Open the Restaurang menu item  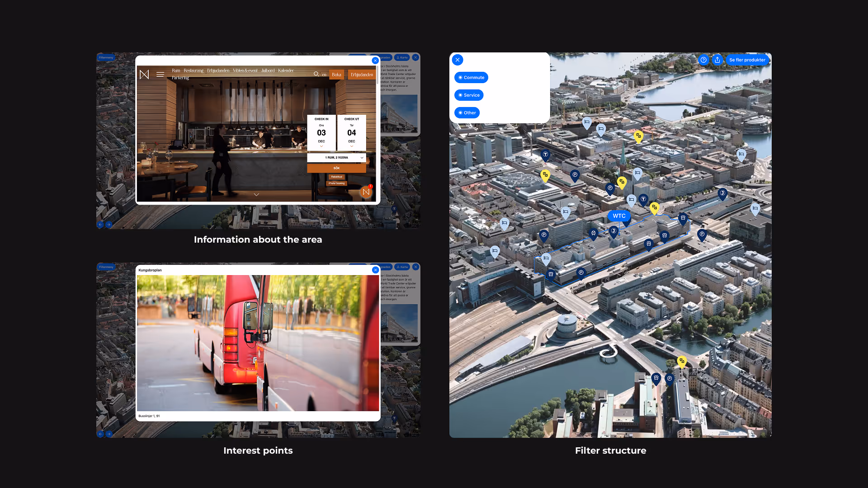193,70
